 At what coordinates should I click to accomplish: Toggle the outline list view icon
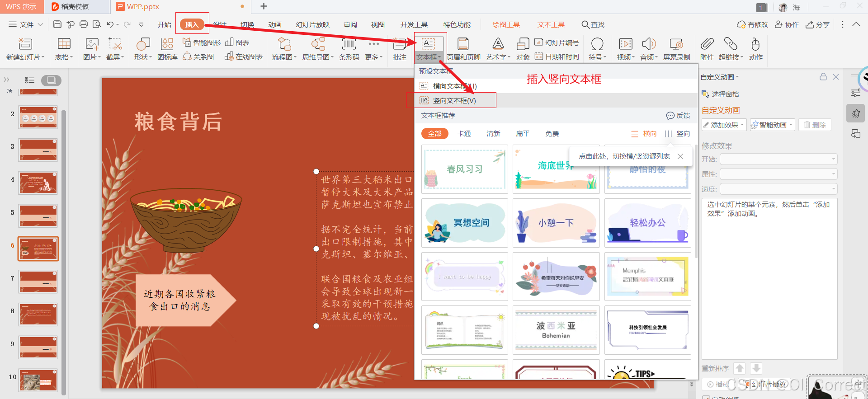(x=30, y=80)
